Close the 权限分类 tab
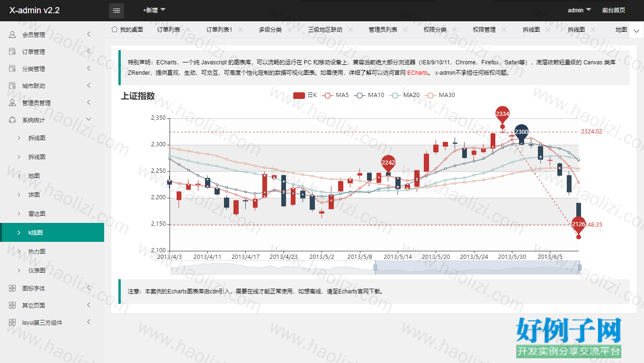 pyautogui.click(x=455, y=29)
